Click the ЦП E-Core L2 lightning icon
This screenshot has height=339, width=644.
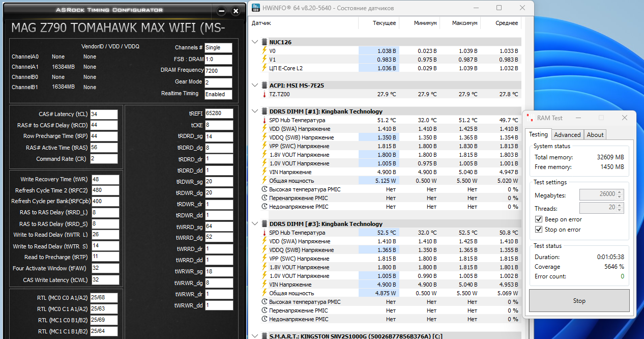(265, 68)
